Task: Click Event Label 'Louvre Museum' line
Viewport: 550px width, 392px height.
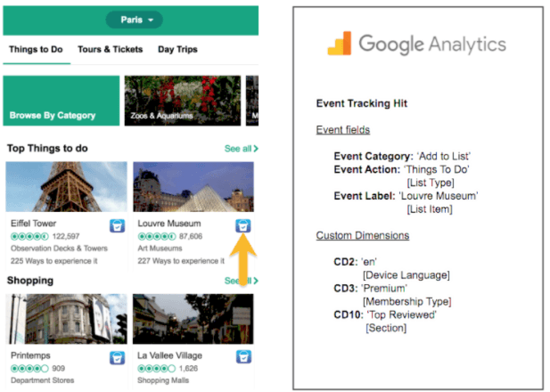Action: (406, 196)
